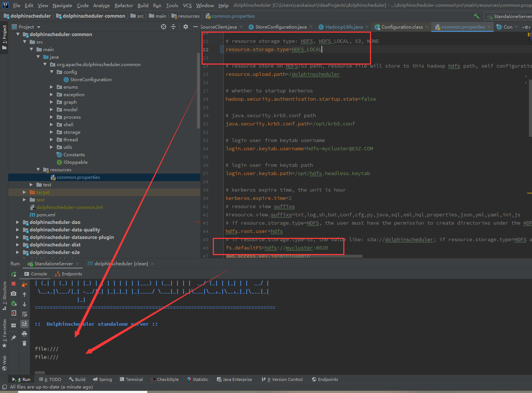
Task: Collapse the resources folder
Action: [x=38, y=169]
